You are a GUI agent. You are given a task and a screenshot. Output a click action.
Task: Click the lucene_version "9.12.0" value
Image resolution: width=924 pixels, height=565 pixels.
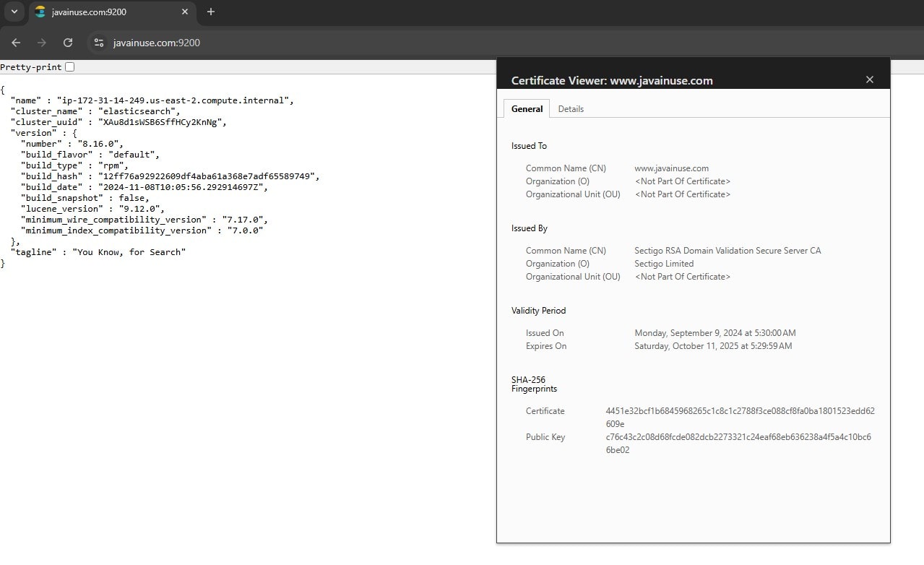tap(140, 209)
